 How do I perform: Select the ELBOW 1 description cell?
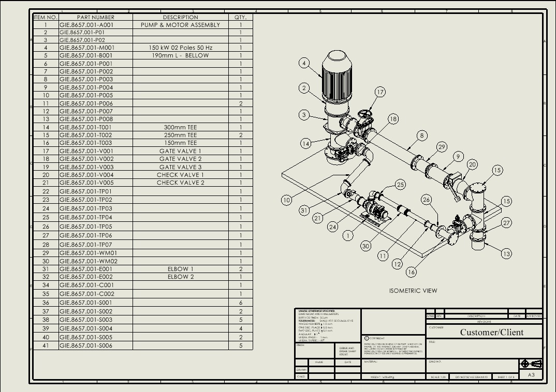[x=180, y=269]
